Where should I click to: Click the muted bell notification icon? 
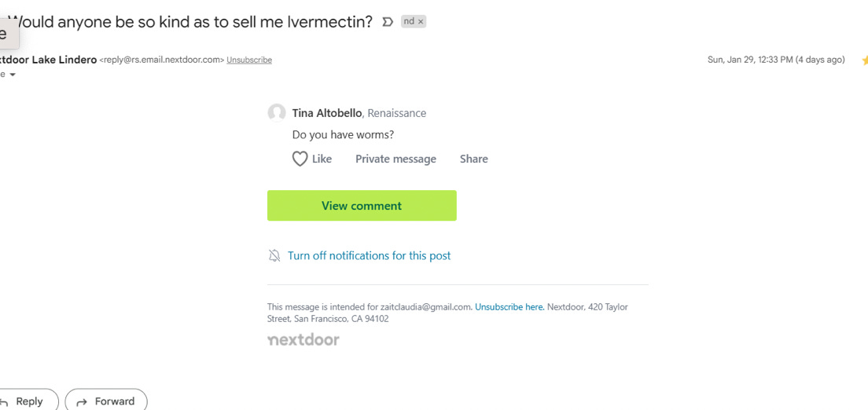click(274, 255)
